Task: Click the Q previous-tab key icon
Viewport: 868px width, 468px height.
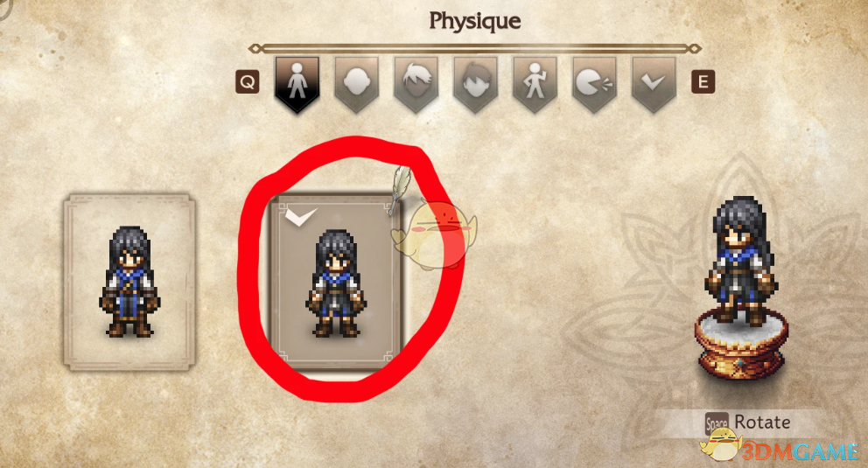Action: coord(248,82)
